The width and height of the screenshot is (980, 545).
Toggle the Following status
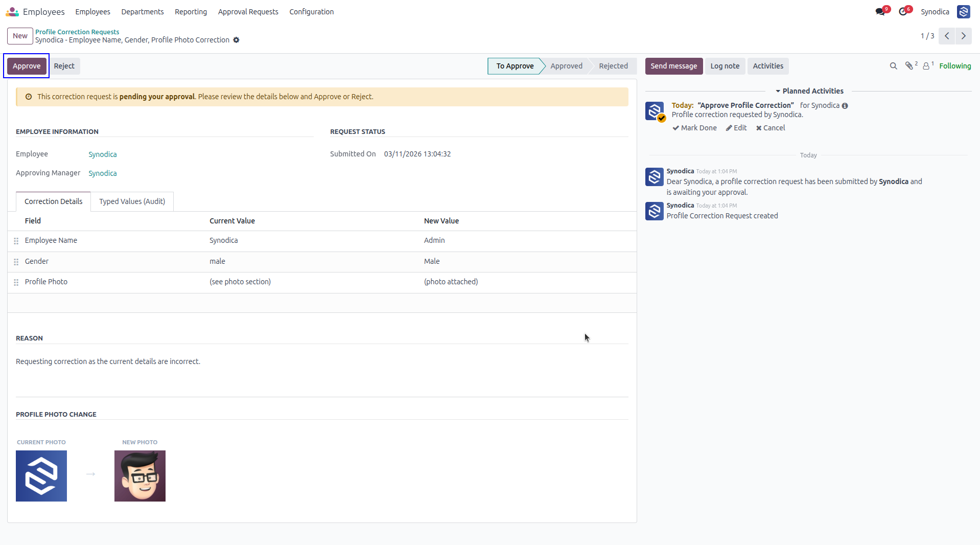(954, 66)
